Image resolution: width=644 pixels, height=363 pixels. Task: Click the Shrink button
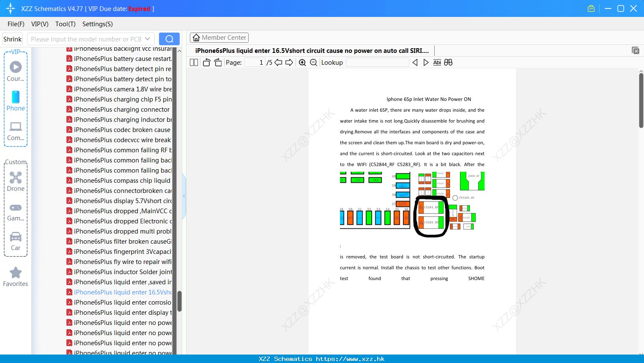pos(13,39)
